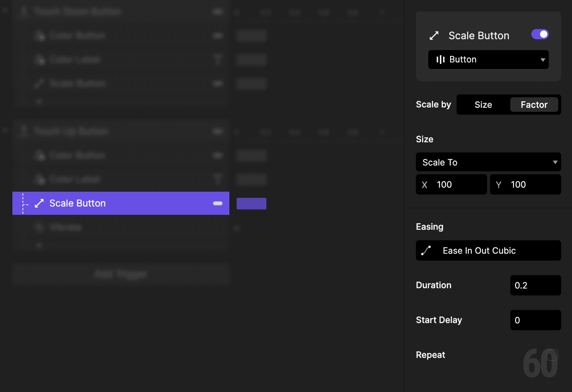This screenshot has height=392, width=572.
Task: Open the Button target layer dropdown
Action: tap(488, 59)
